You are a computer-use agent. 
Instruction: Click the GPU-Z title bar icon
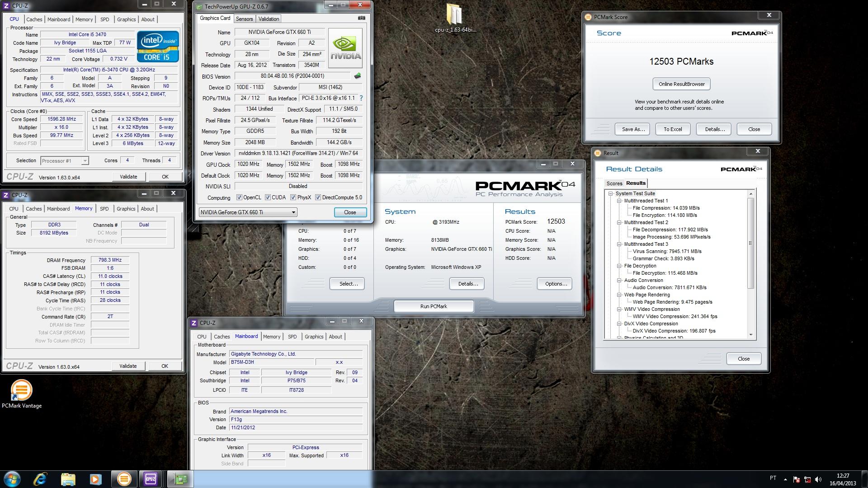[198, 6]
